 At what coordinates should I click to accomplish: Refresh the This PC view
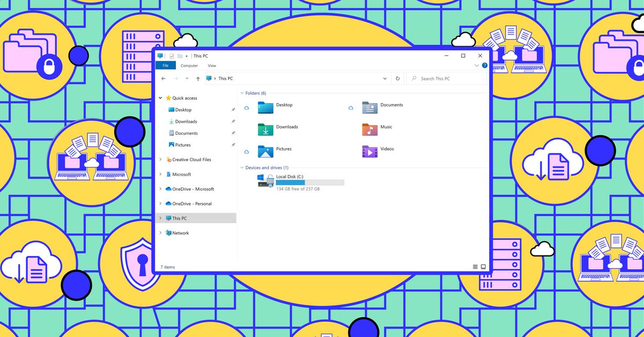click(x=398, y=78)
